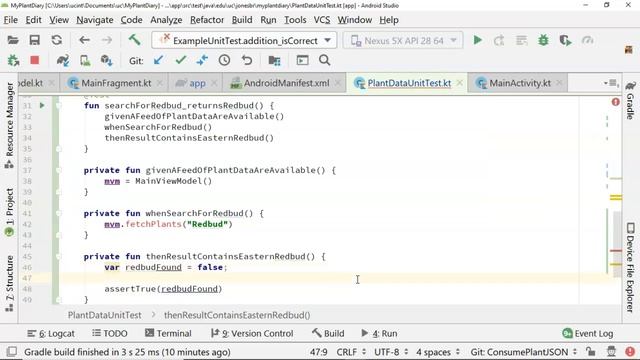Go to line via 47:9 position indicator
The height and width of the screenshot is (360, 640).
[x=318, y=352]
